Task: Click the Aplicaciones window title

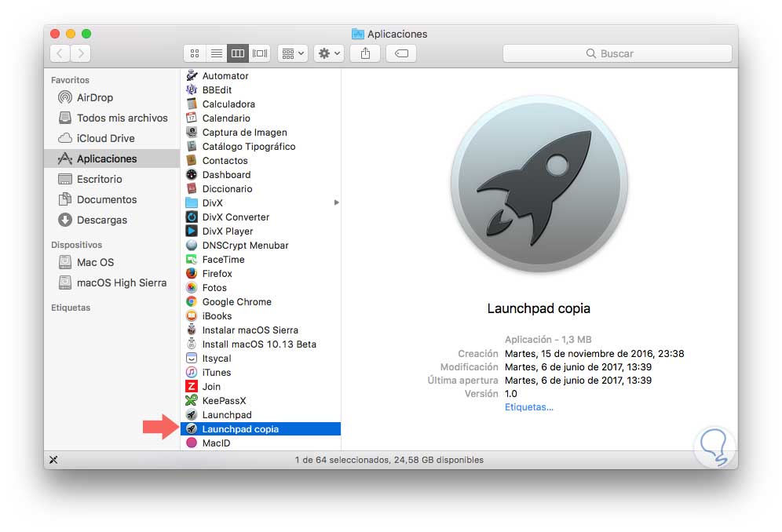Action: point(397,34)
